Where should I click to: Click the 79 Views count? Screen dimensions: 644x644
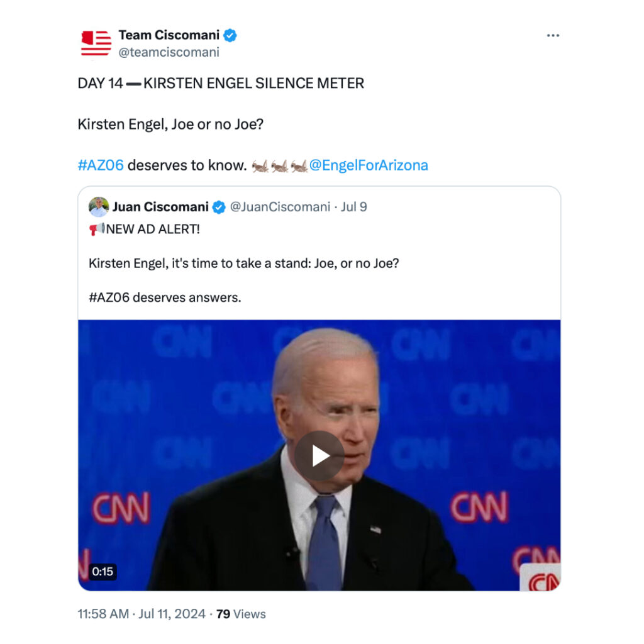pos(241,614)
